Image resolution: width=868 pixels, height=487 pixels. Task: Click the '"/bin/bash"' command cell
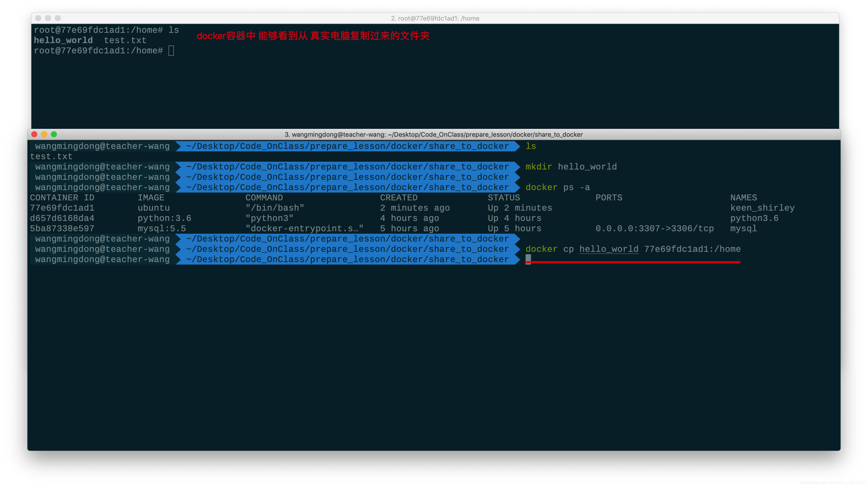tap(275, 208)
